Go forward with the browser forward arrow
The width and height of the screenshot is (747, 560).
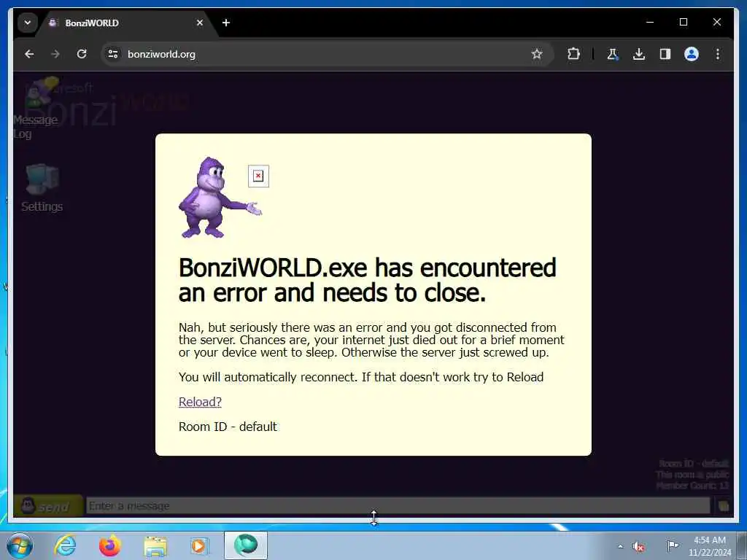point(55,54)
